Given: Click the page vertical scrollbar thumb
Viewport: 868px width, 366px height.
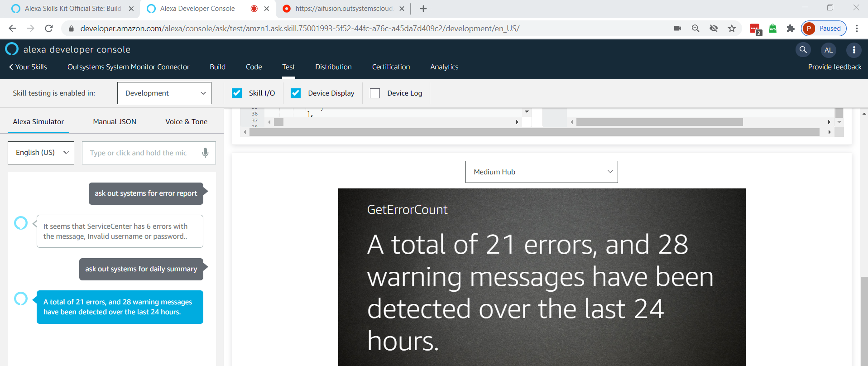Looking at the screenshot, I should pyautogui.click(x=864, y=321).
